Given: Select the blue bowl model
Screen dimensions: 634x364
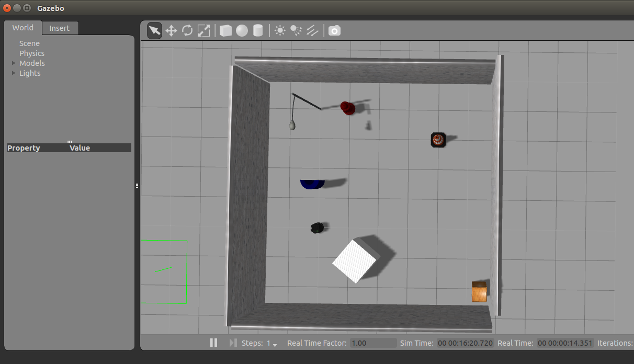Looking at the screenshot, I should tap(312, 184).
